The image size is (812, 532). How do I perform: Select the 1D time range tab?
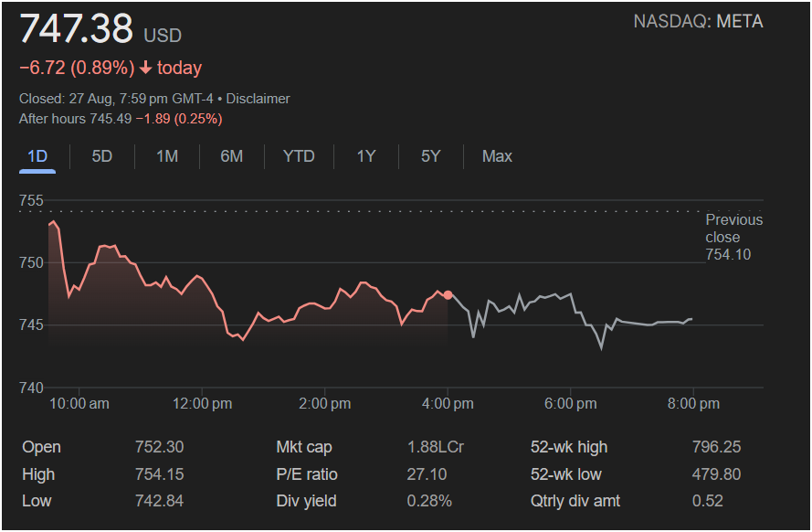(37, 156)
